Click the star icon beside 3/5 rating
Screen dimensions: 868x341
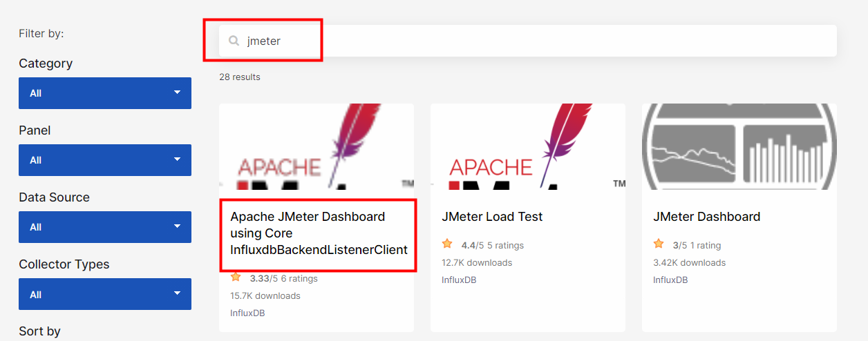pyautogui.click(x=659, y=244)
